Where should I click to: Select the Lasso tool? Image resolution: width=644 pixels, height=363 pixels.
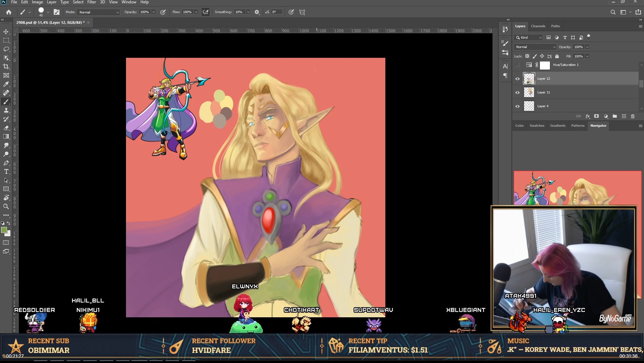[x=6, y=49]
